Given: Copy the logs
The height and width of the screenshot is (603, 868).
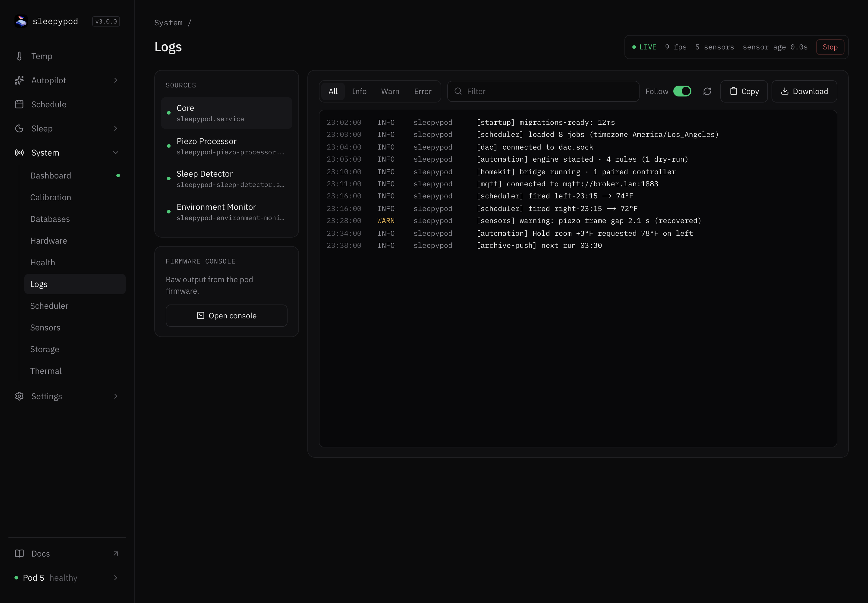Looking at the screenshot, I should (x=744, y=91).
